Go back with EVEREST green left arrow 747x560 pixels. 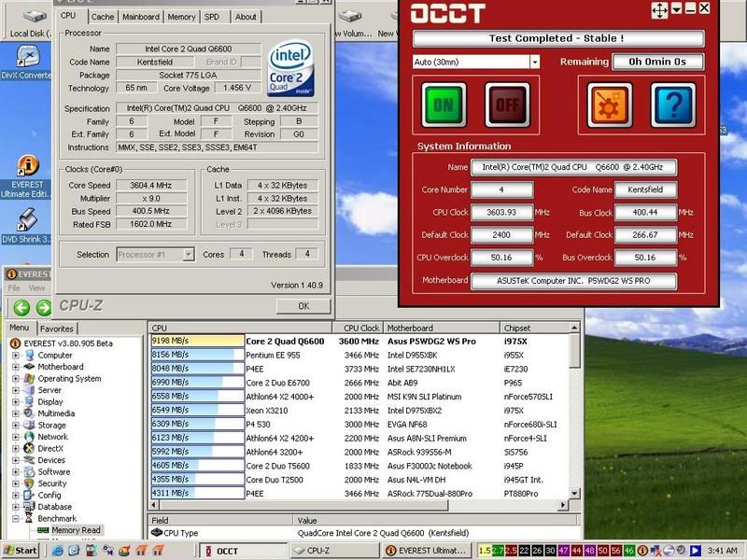tap(21, 308)
